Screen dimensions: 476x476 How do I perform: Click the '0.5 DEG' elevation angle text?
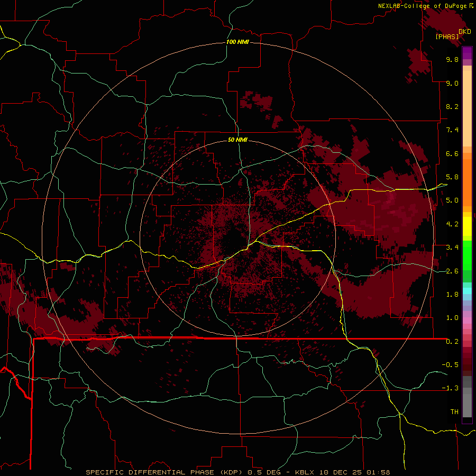pyautogui.click(x=263, y=472)
